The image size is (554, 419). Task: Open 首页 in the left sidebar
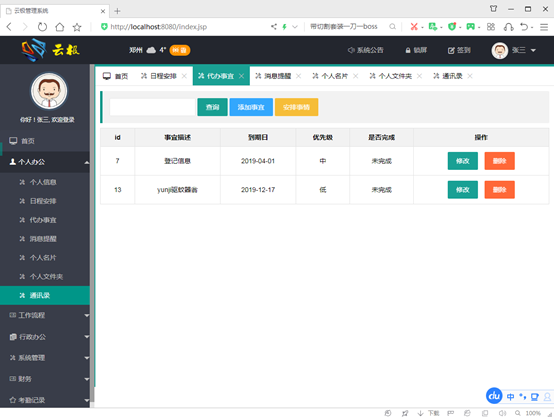pos(45,141)
